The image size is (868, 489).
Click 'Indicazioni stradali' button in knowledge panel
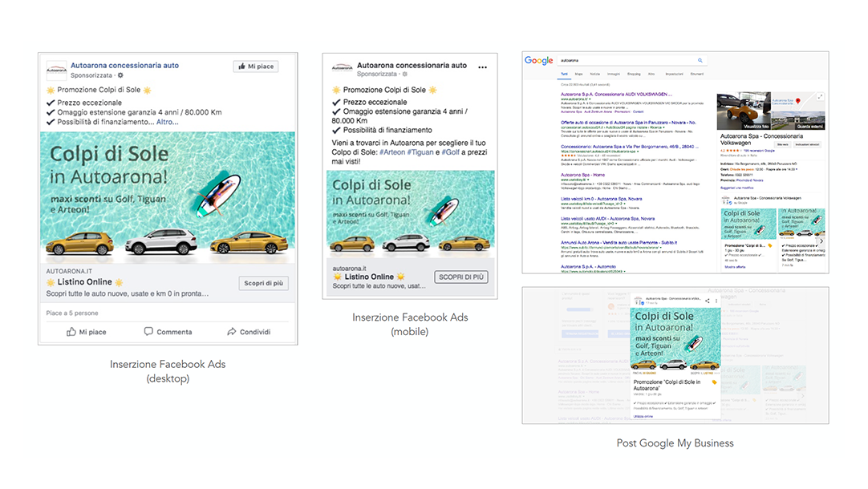click(x=807, y=144)
